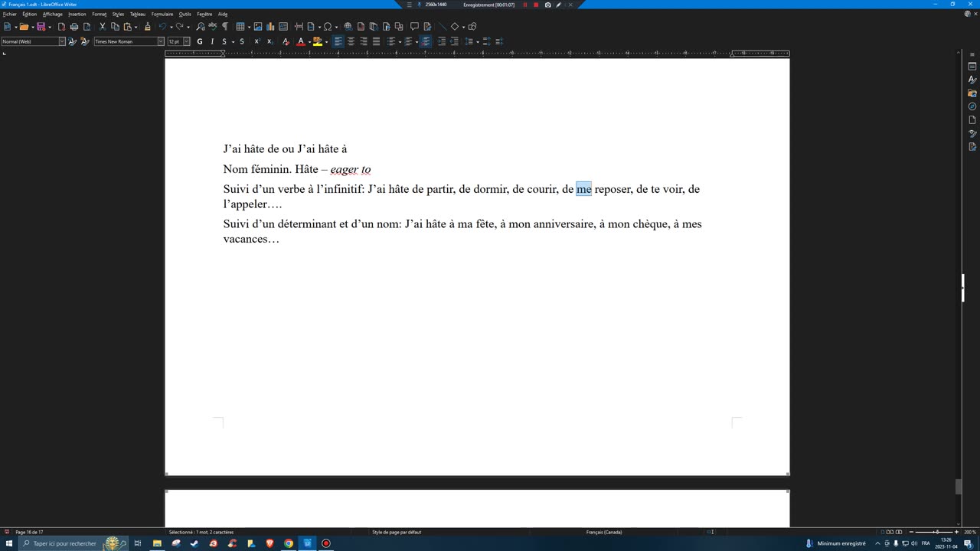Image resolution: width=980 pixels, height=551 pixels.
Task: Expand the underline style dropdown arrow
Action: point(232,41)
